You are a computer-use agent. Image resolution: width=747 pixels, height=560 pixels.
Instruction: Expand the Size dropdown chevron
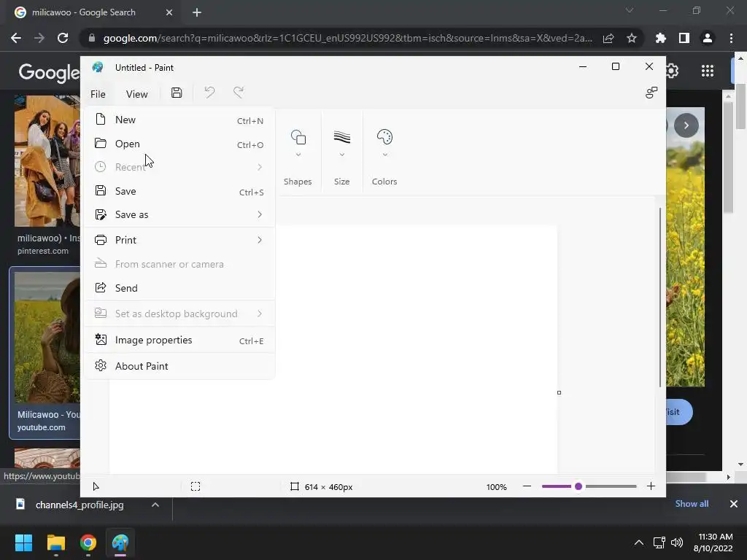341,155
